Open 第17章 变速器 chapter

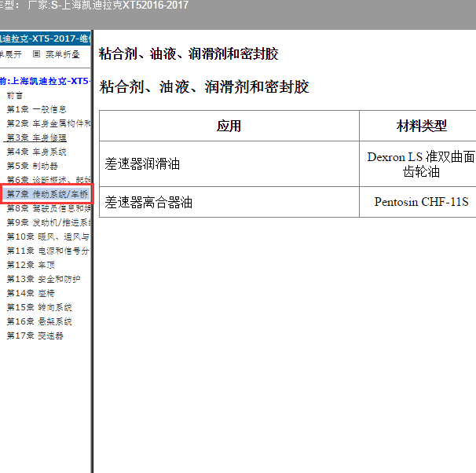[35, 335]
